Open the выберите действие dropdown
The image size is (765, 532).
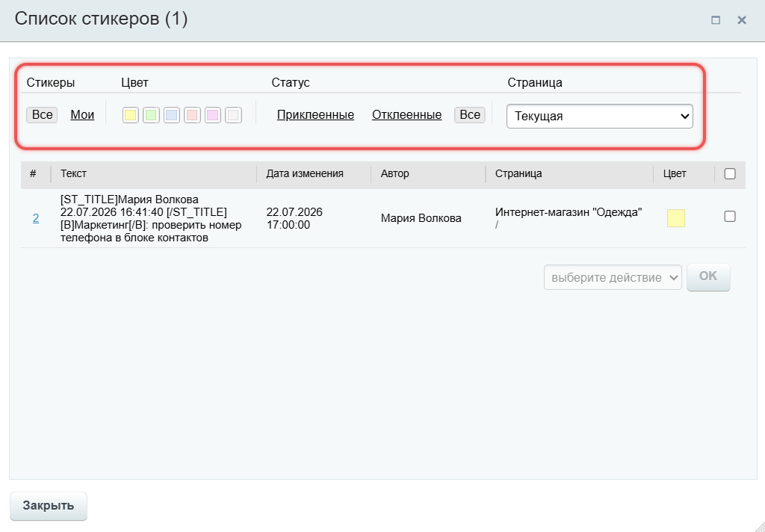[x=613, y=277]
